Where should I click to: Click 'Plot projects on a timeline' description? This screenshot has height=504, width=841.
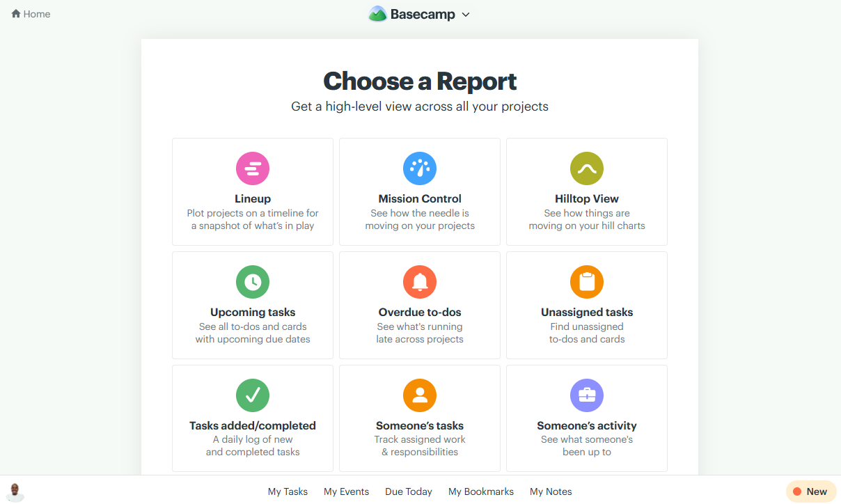click(253, 213)
